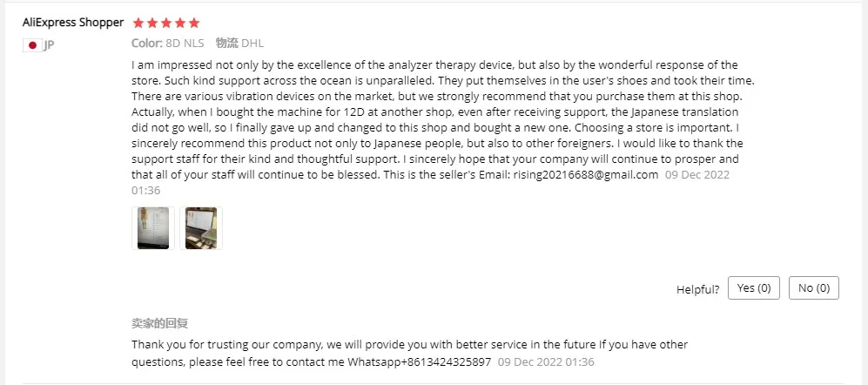Click the fourth rating star
The width and height of the screenshot is (868, 385).
(x=179, y=23)
